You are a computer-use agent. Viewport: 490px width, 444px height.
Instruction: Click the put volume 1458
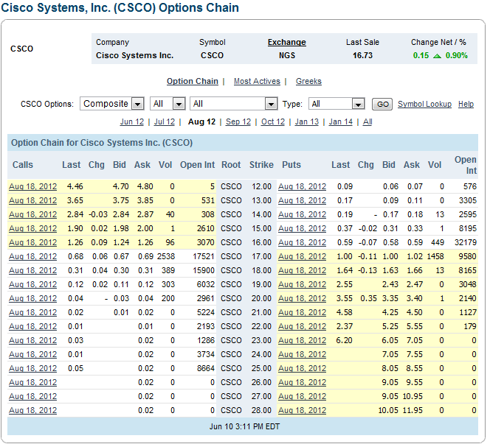(x=435, y=256)
